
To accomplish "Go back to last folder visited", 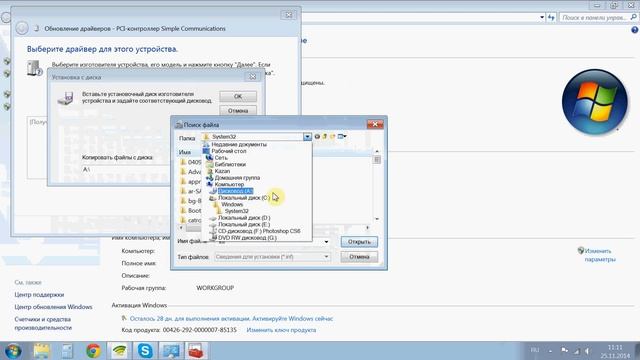I will [x=317, y=137].
